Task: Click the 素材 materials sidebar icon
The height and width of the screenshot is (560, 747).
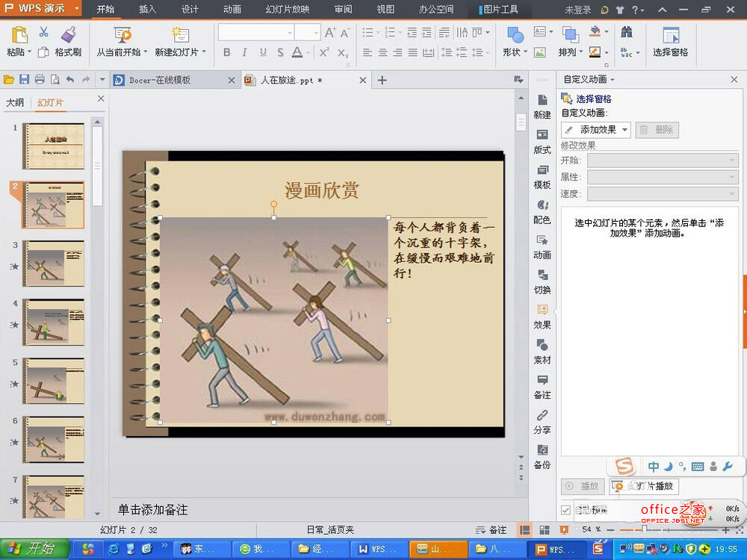Action: (542, 351)
